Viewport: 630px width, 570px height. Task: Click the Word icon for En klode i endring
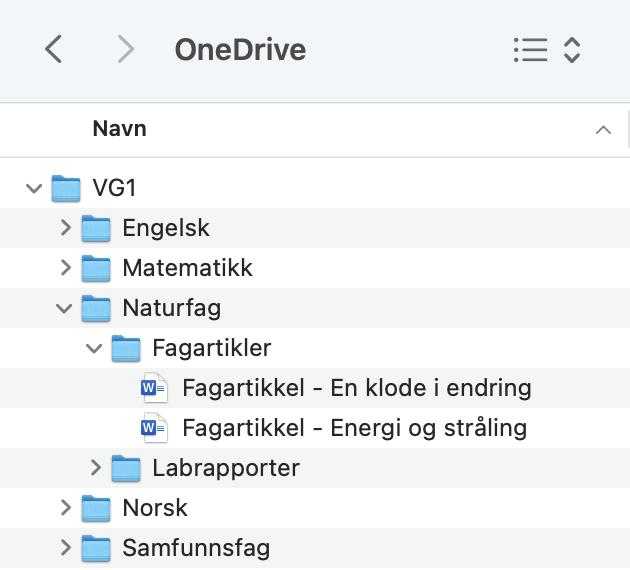tap(154, 388)
